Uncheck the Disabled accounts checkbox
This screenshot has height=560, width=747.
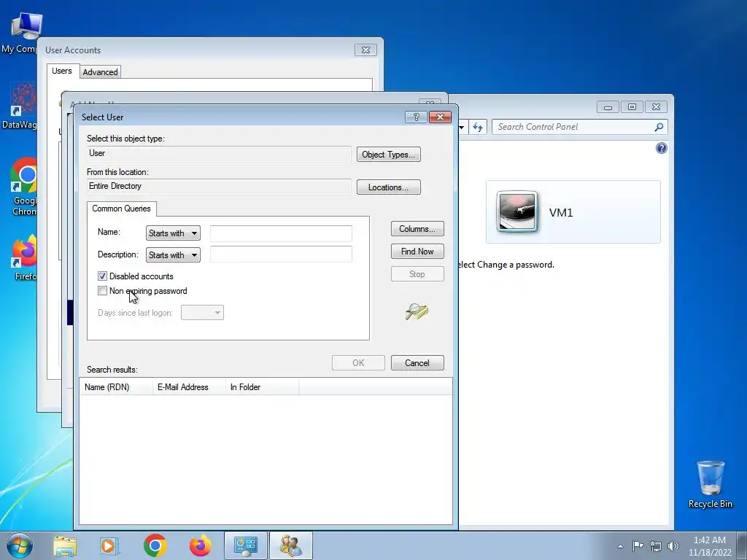102,276
